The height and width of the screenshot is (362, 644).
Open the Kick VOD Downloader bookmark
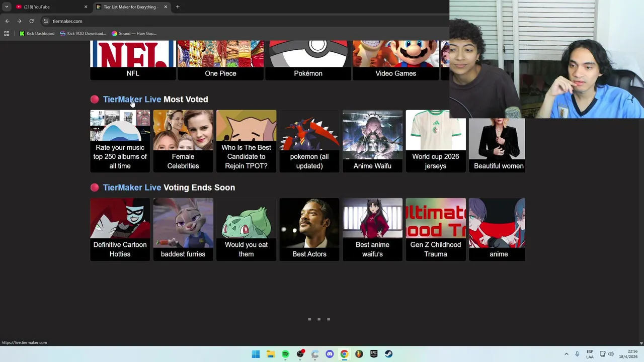click(83, 34)
